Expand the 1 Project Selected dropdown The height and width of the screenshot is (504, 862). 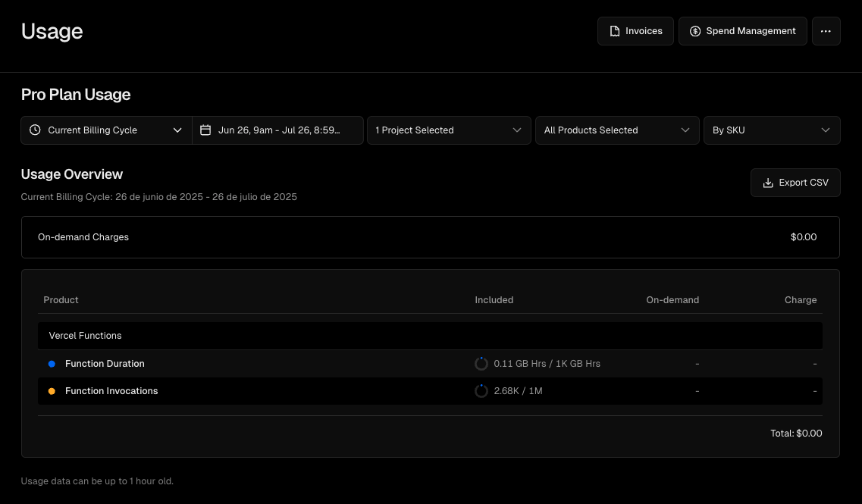coord(449,130)
